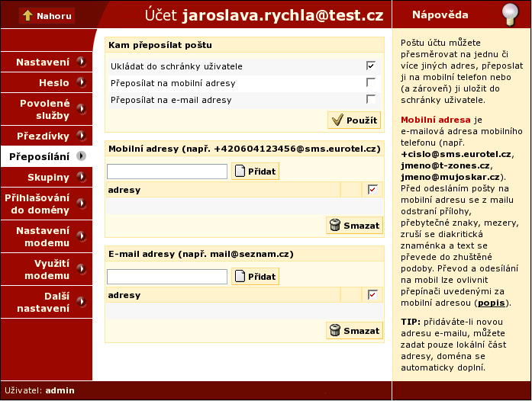Click the arrow icon next to Přeposílání
This screenshot has height=401, width=532.
pos(81,156)
